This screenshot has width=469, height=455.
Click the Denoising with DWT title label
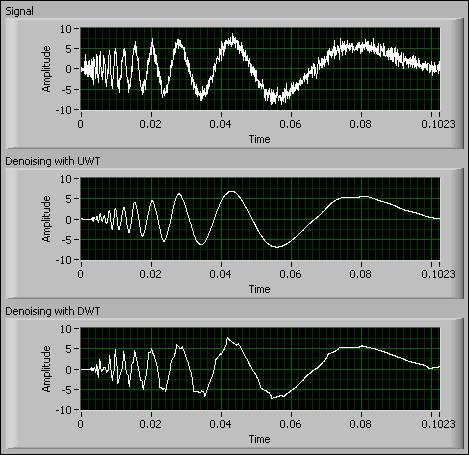[x=53, y=311]
